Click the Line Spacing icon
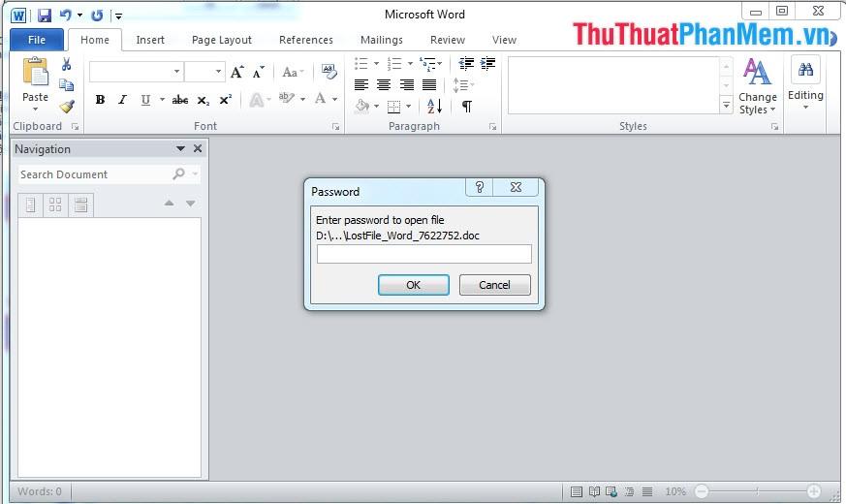 point(460,84)
